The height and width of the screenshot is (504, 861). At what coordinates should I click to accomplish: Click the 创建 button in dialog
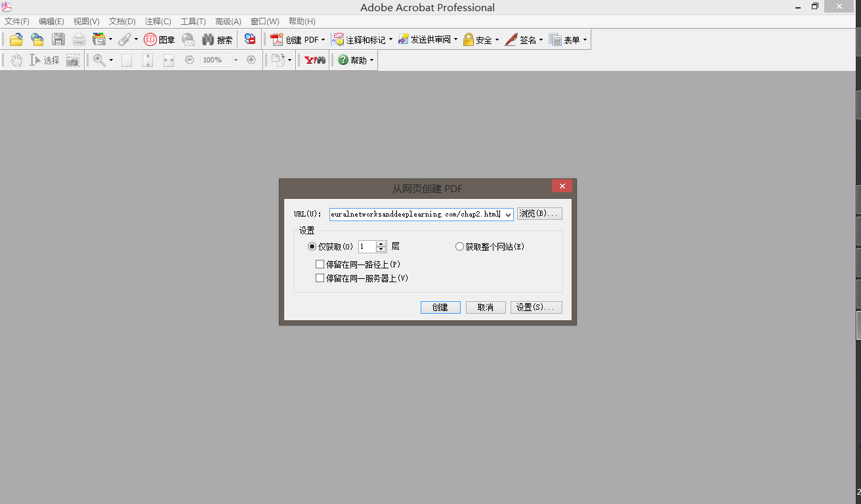tap(440, 308)
